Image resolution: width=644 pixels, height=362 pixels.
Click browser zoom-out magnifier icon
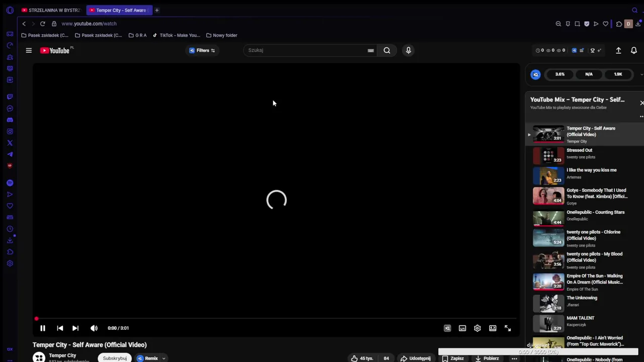[558, 24]
